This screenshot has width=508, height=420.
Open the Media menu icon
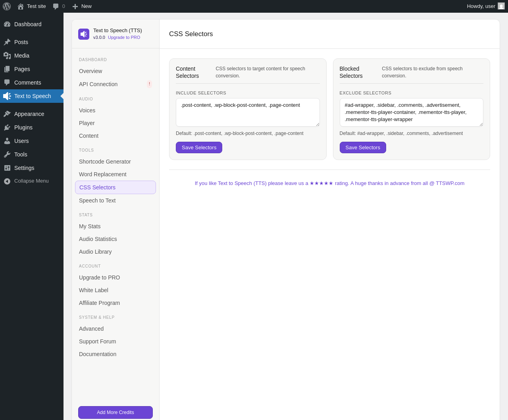click(7, 56)
